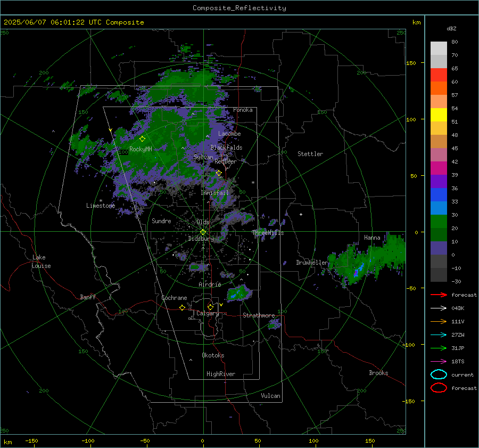Click the dBZ legend heading

451,28
